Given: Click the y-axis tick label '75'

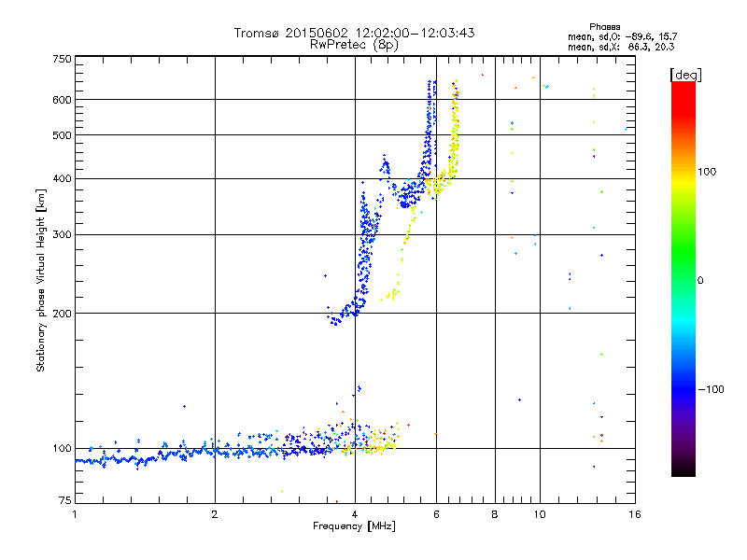Looking at the screenshot, I should pyautogui.click(x=65, y=500).
